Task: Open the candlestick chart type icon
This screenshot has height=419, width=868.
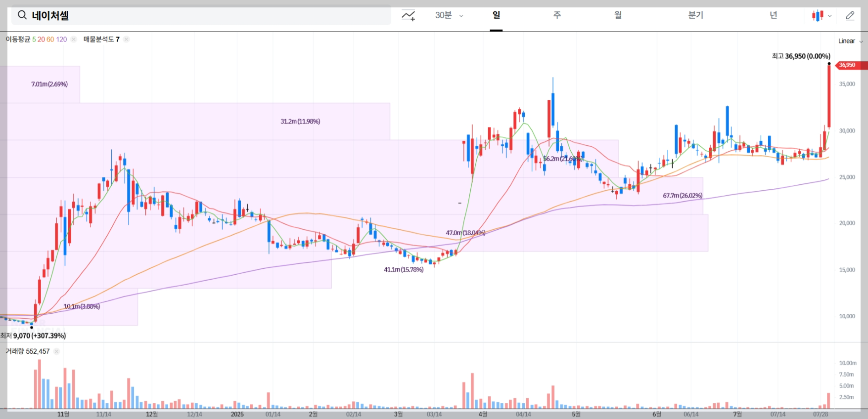Action: pos(817,16)
